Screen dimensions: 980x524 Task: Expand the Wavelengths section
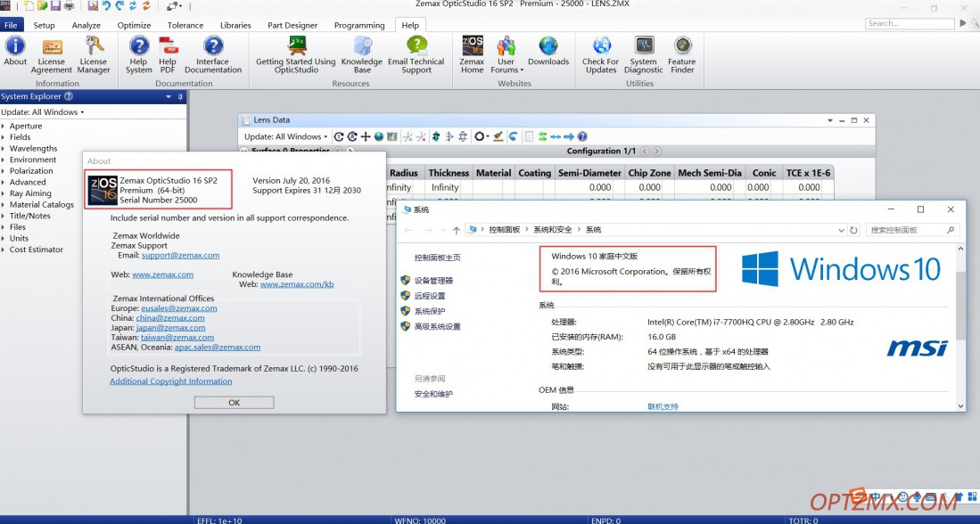tap(4, 149)
